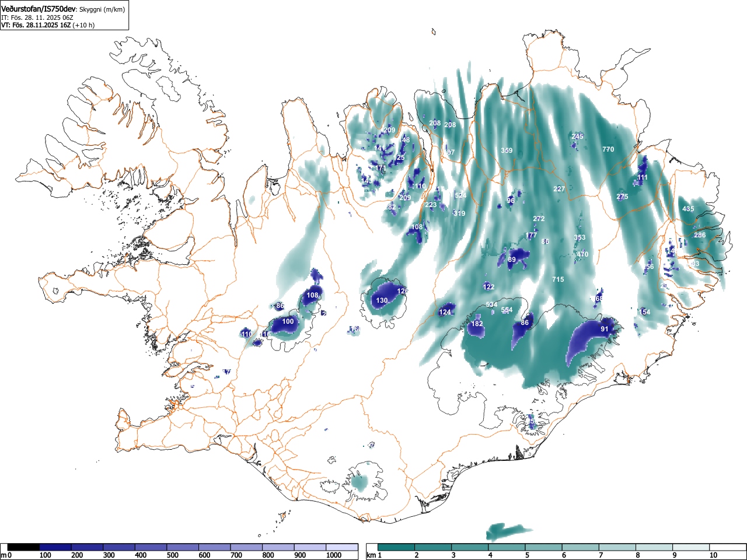This screenshot has width=747, height=560.
Task: Click the 'km' unit label of the kilometre legend
Action: [x=371, y=555]
